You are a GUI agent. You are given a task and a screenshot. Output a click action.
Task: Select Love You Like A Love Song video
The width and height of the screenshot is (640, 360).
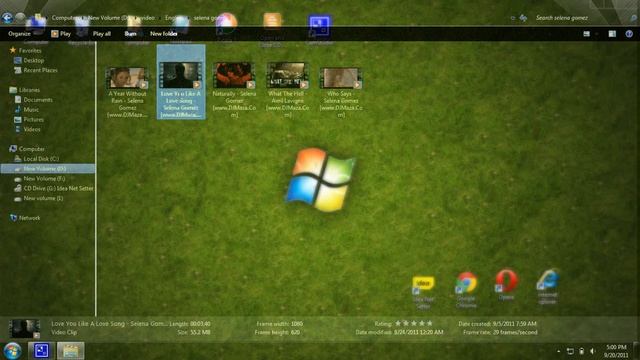click(181, 82)
